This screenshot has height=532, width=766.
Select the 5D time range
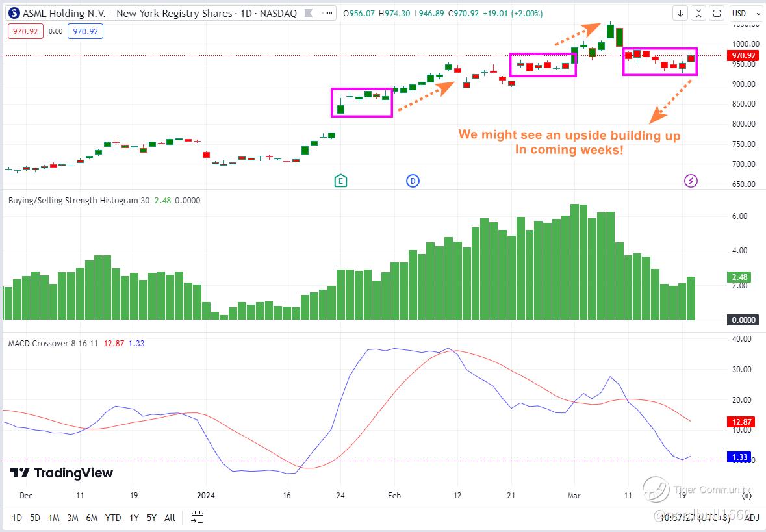[x=35, y=518]
